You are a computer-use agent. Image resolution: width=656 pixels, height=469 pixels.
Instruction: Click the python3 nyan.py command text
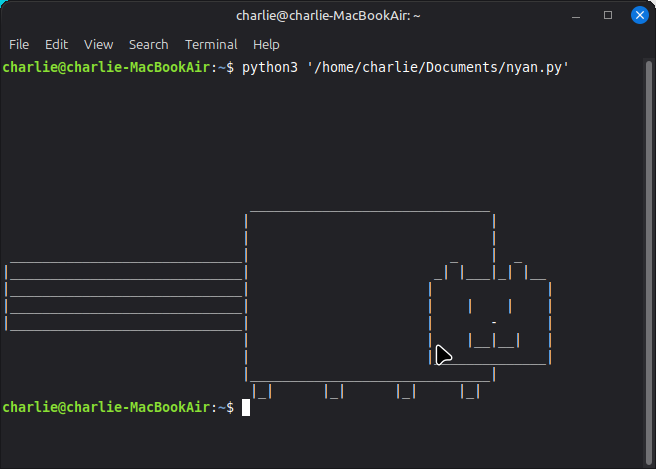pyautogui.click(x=405, y=67)
